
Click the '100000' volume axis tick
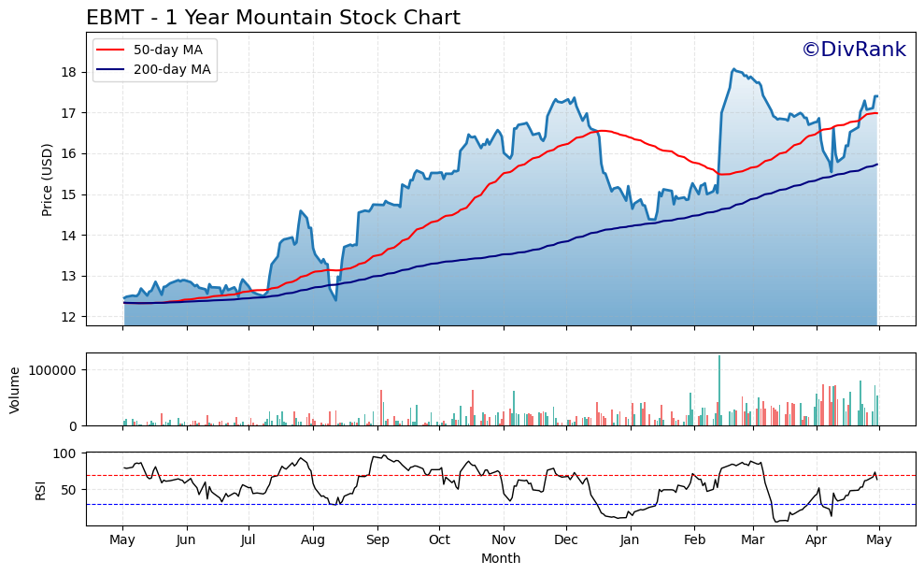[54, 370]
